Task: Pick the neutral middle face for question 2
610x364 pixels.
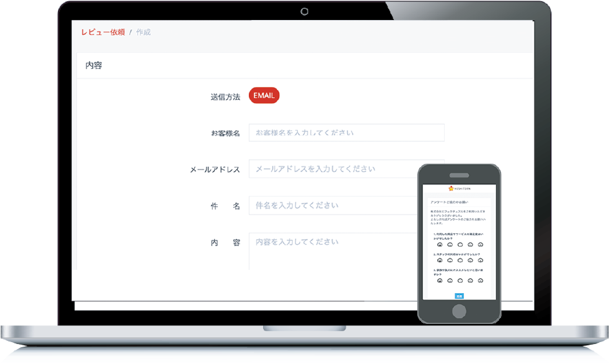Action: click(460, 260)
